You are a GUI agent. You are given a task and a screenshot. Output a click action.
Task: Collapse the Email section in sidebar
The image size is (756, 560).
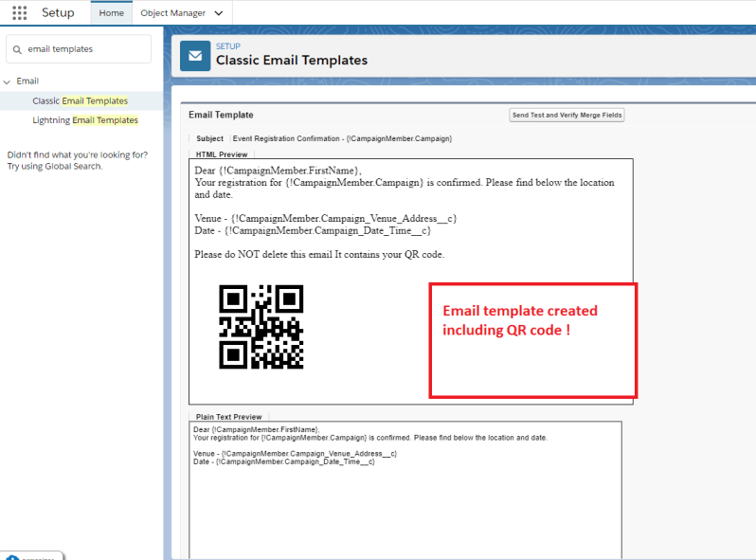pos(7,82)
